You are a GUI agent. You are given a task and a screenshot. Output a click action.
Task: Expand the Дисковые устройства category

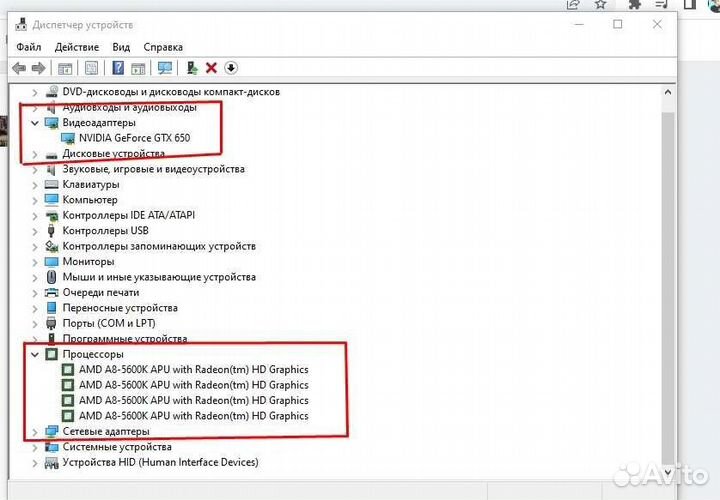(x=35, y=154)
